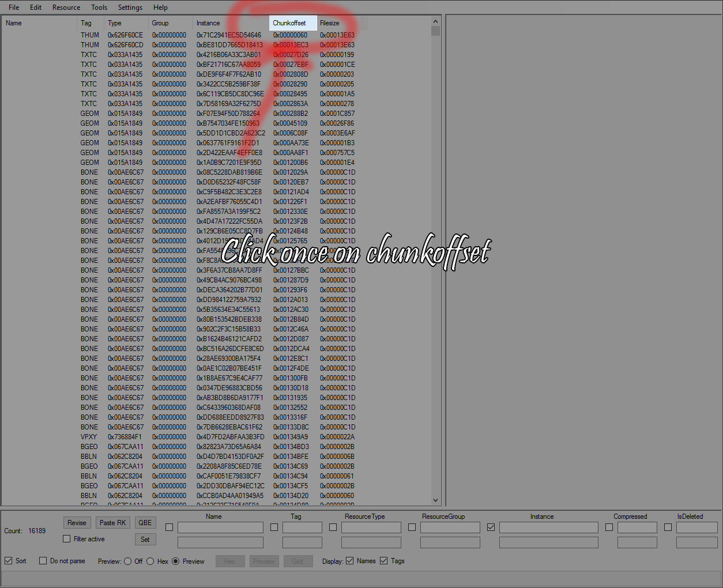Viewport: 723px width, 588px height.
Task: Click the Revise button
Action: point(77,523)
